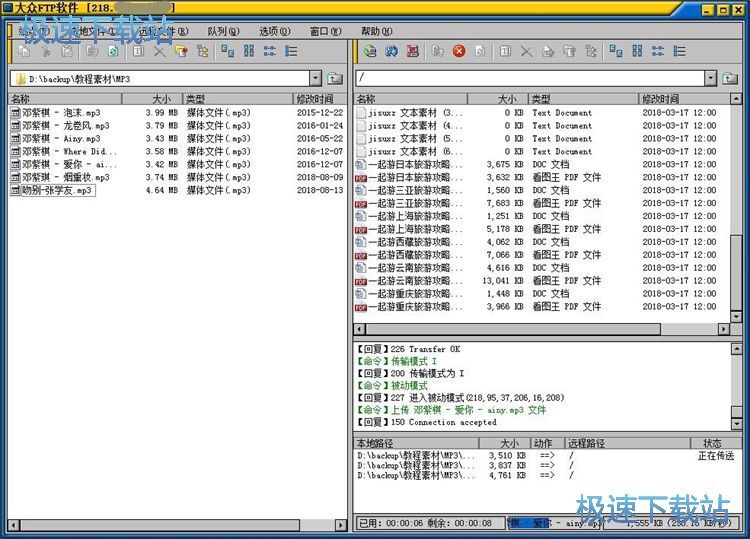The width and height of the screenshot is (750, 539).
Task: Click the upload progress bar in status bar
Action: [555, 523]
